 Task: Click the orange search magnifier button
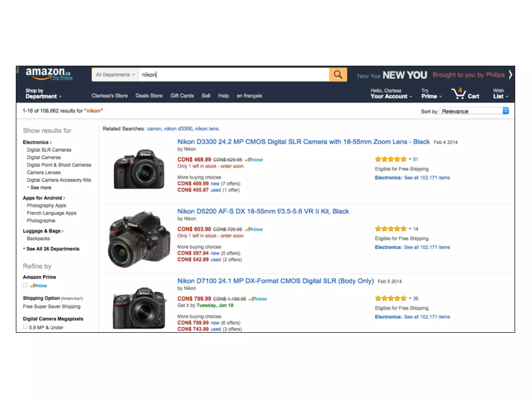pos(338,75)
